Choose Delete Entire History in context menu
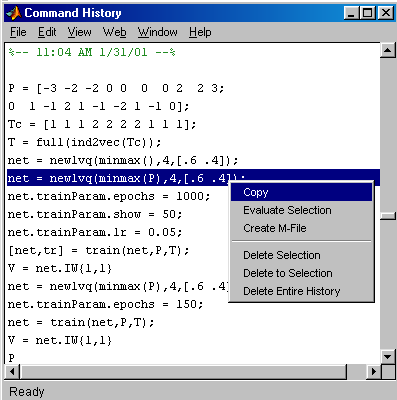This screenshot has height=400, width=397. pos(301,291)
